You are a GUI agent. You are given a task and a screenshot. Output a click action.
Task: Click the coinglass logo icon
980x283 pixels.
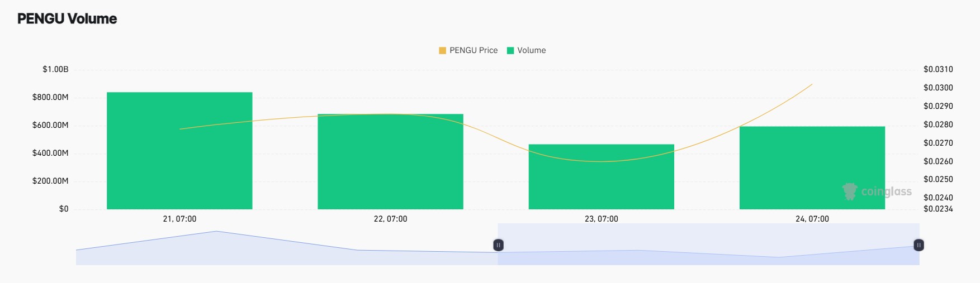coord(850,191)
